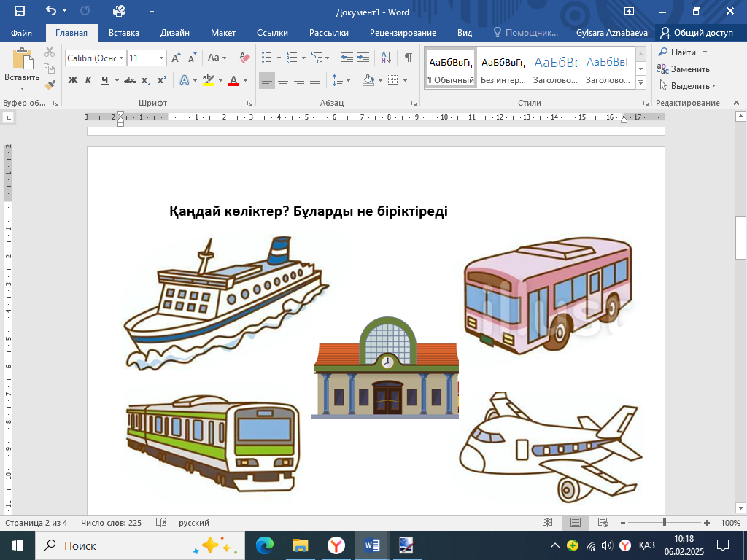The height and width of the screenshot is (560, 747).
Task: Open the font size dropdown
Action: pyautogui.click(x=161, y=58)
